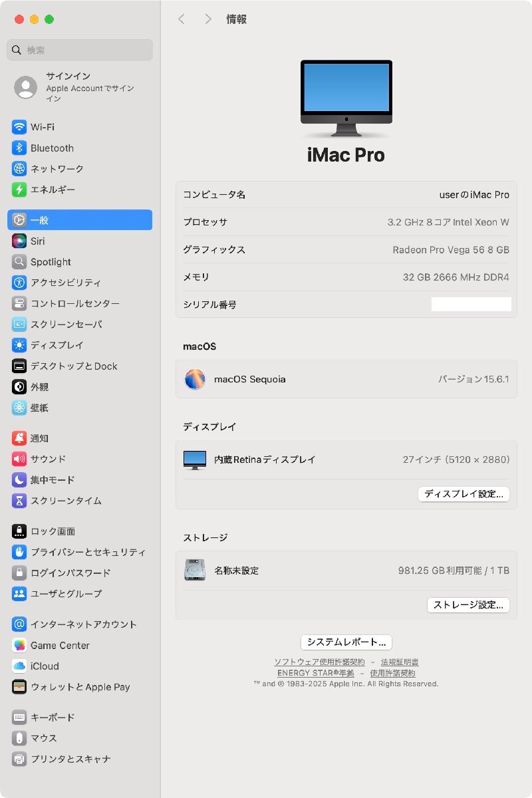
Task: Open スクリーンセーバ icon
Action: (x=19, y=325)
